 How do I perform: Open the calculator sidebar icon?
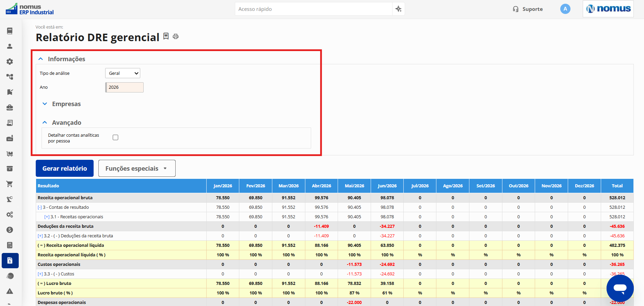[10, 245]
